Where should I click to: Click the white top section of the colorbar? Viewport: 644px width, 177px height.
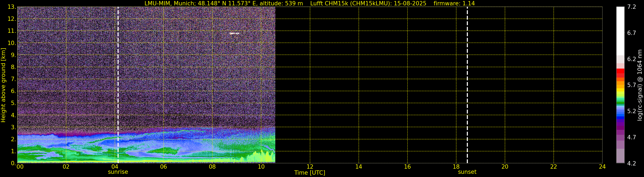pos(620,31)
